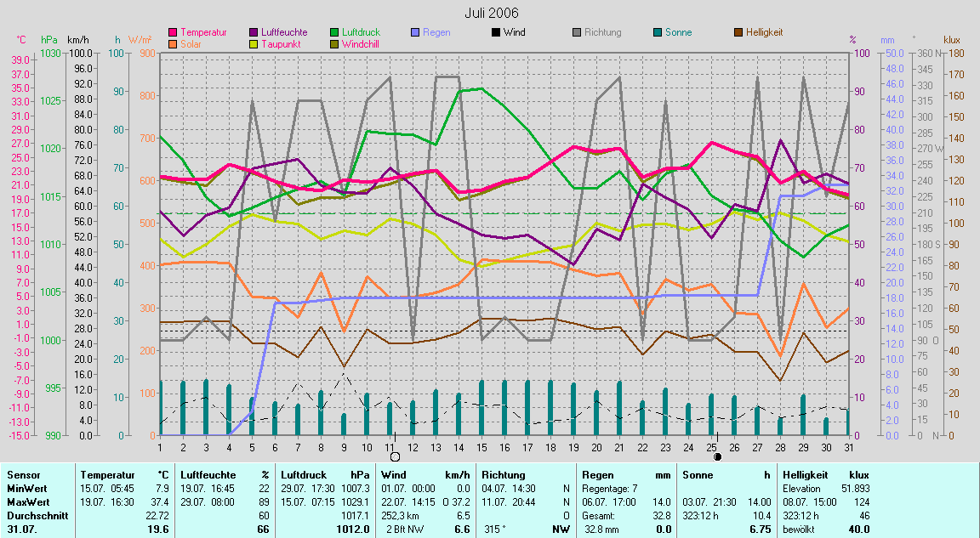Click the Regentage: 7 entry
Image resolution: width=980 pixels, height=538 pixels.
(x=610, y=489)
